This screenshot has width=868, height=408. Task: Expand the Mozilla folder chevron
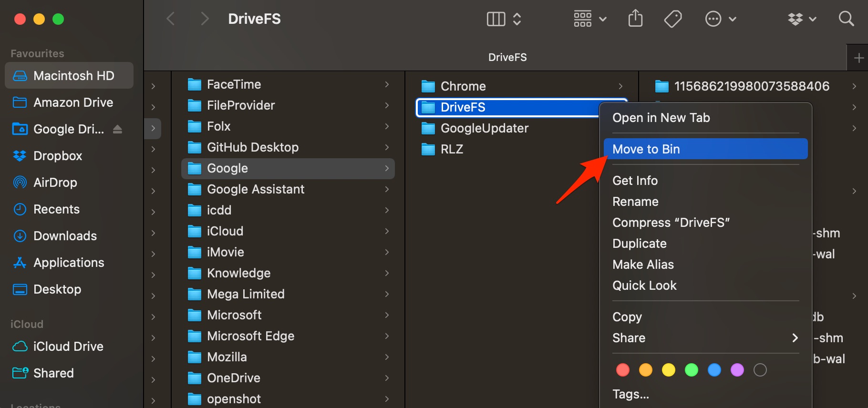[x=387, y=357]
